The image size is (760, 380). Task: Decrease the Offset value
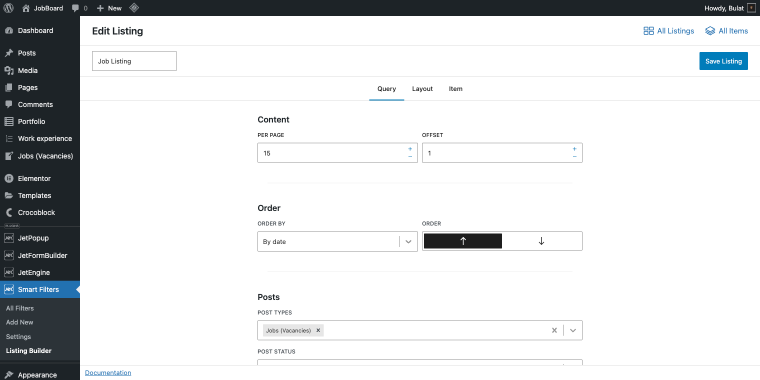point(574,157)
